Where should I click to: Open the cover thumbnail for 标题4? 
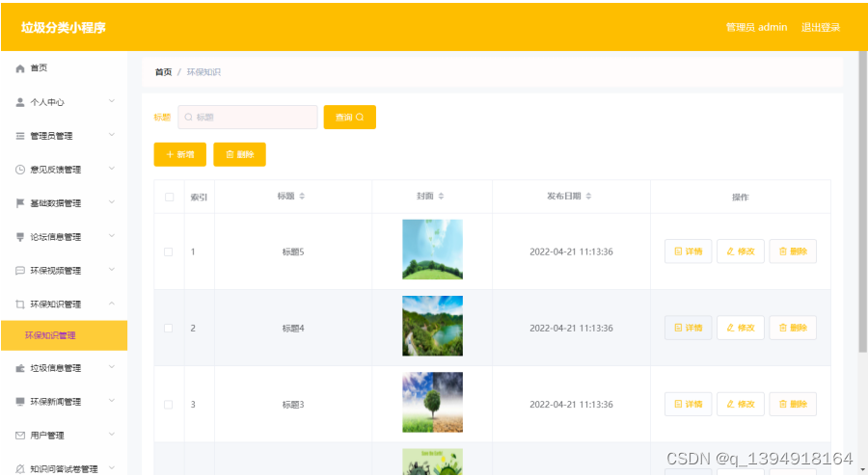[432, 326]
